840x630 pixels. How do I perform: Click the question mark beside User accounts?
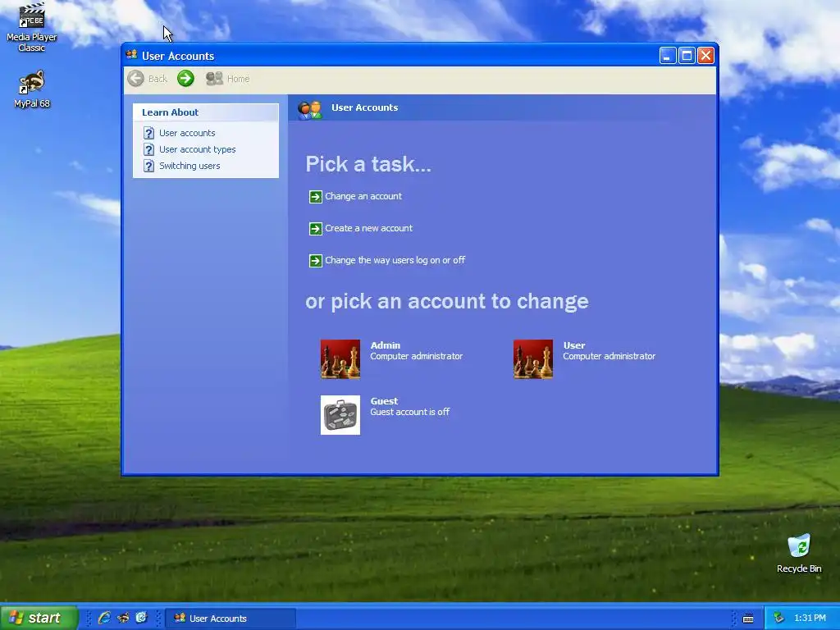(149, 133)
